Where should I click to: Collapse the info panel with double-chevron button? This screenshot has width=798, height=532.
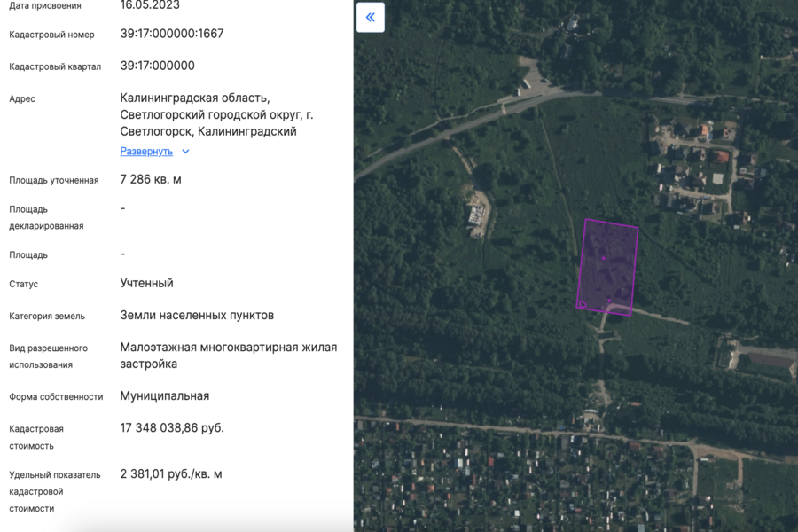tap(371, 18)
